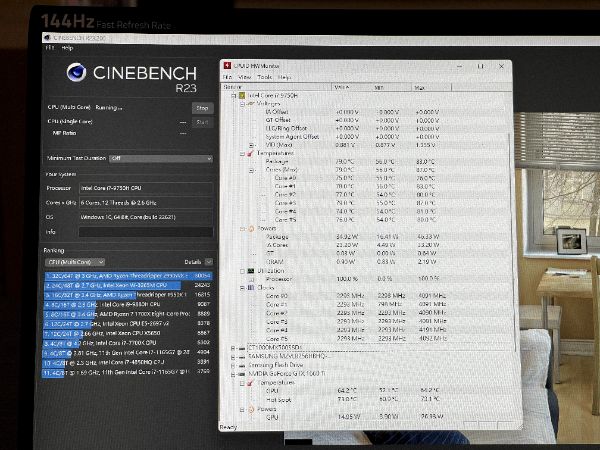Image resolution: width=600 pixels, height=450 pixels.
Task: Expand the Samsung Flash Drive node
Action: [233, 365]
